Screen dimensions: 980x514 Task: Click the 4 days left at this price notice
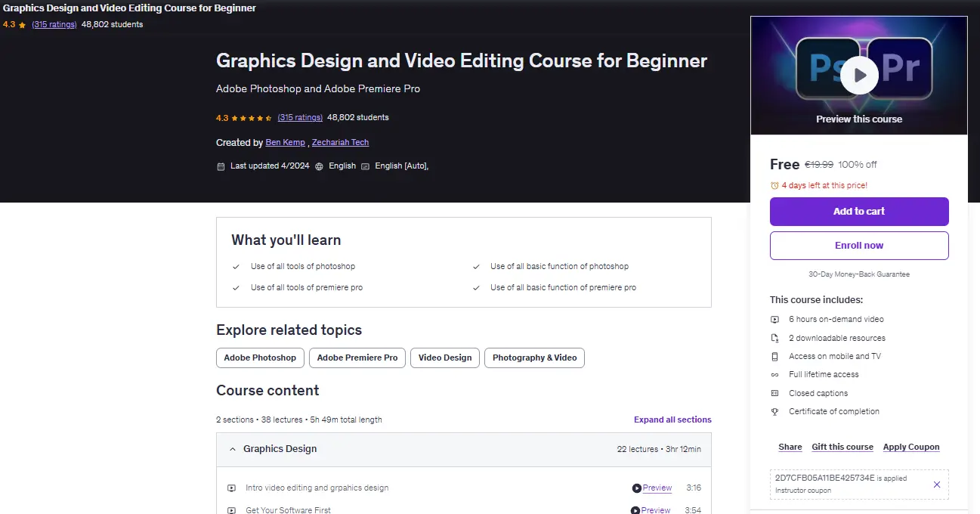pos(824,185)
